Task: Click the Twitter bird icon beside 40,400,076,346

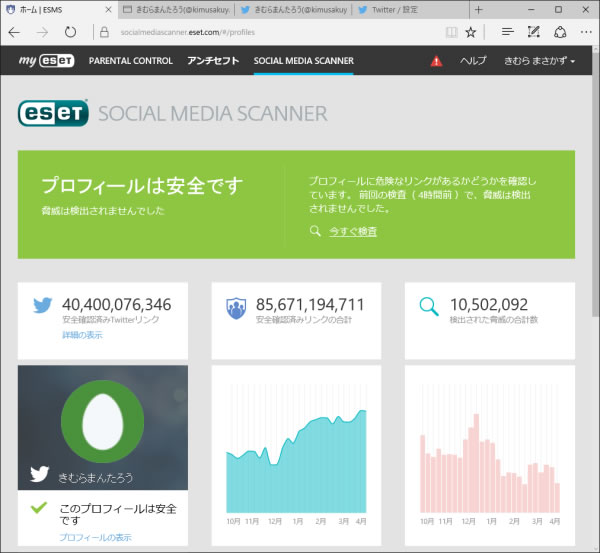Action: (42, 305)
